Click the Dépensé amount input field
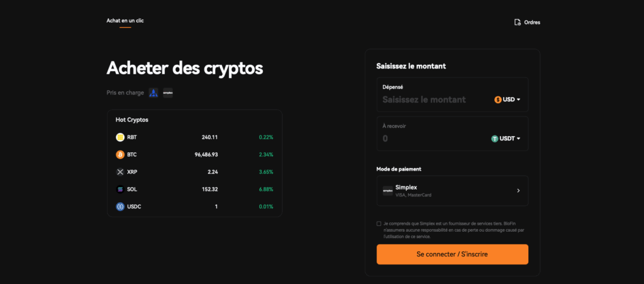 [436, 99]
